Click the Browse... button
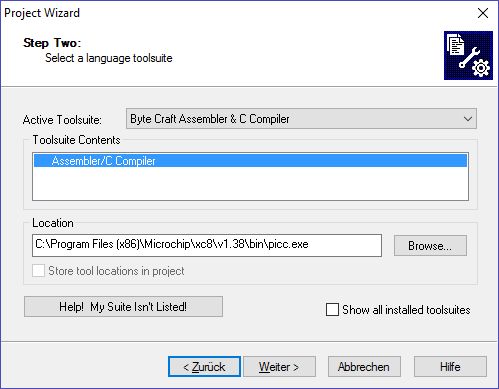Image resolution: width=499 pixels, height=389 pixels. [x=430, y=246]
